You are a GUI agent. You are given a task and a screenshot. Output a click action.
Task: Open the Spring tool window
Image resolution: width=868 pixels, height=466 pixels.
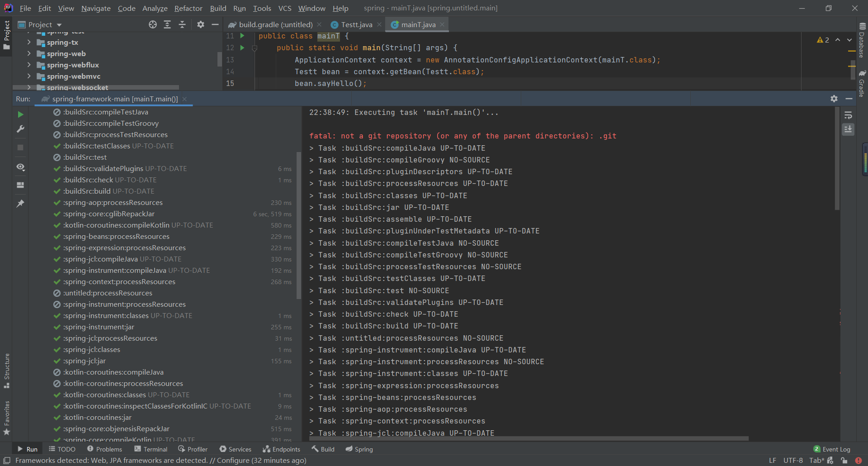pyautogui.click(x=359, y=449)
